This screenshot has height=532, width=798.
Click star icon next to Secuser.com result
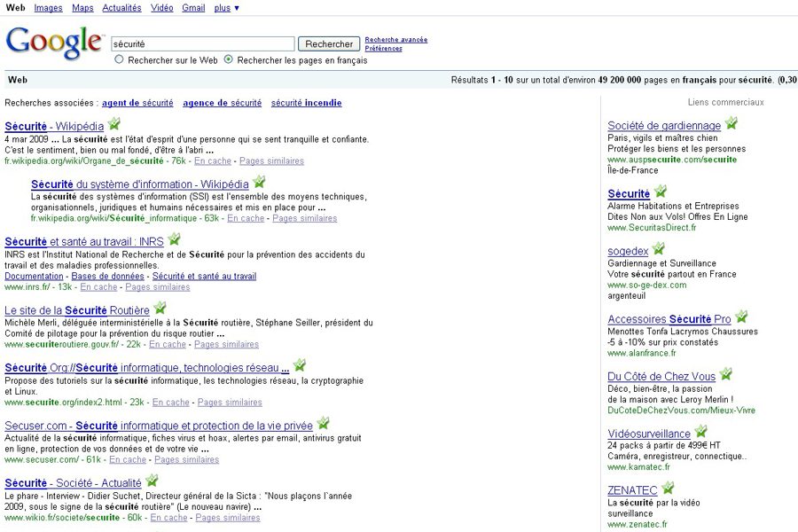coord(323,424)
